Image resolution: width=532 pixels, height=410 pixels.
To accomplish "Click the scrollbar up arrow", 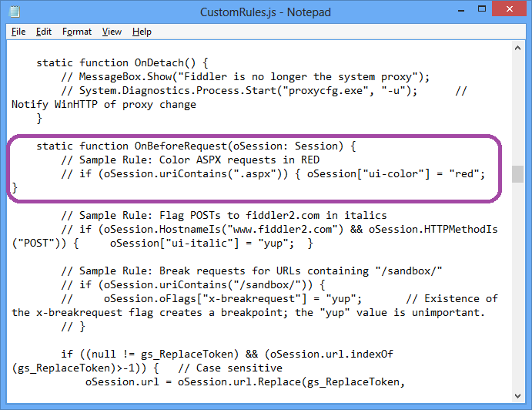I will tap(519, 49).
